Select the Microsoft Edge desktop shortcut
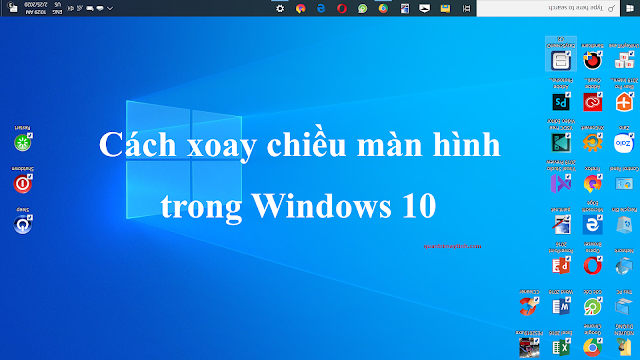The image size is (640, 360). click(592, 224)
